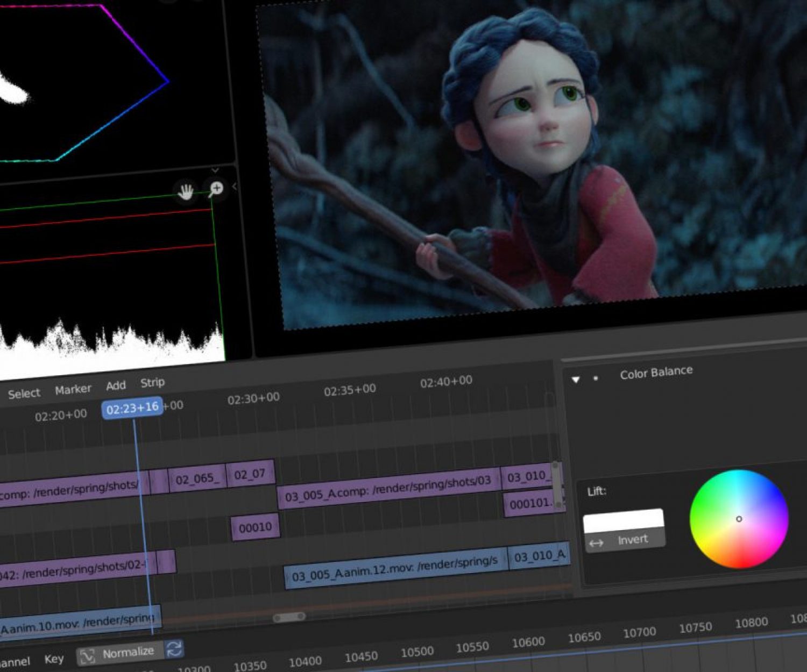Open the Strip menu

(x=152, y=383)
